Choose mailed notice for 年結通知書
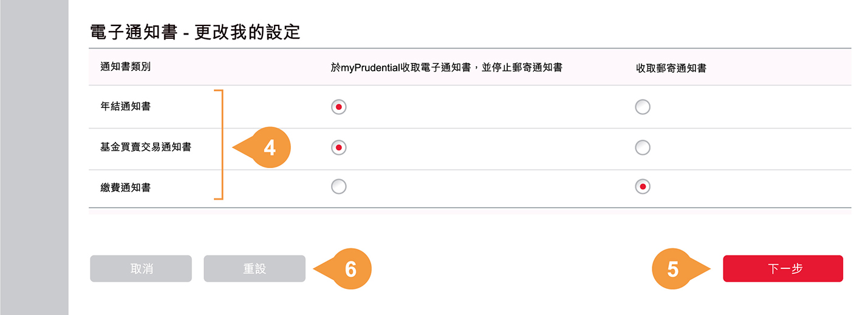 click(x=642, y=107)
